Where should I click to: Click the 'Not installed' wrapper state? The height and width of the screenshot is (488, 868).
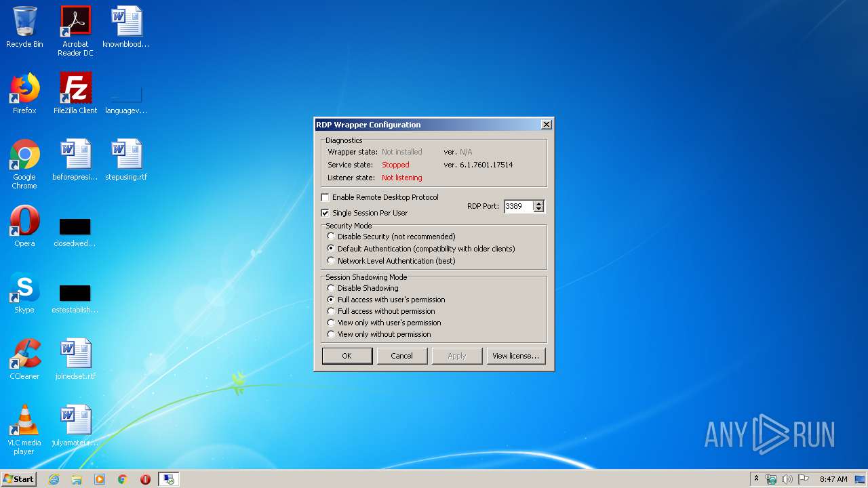pos(401,152)
